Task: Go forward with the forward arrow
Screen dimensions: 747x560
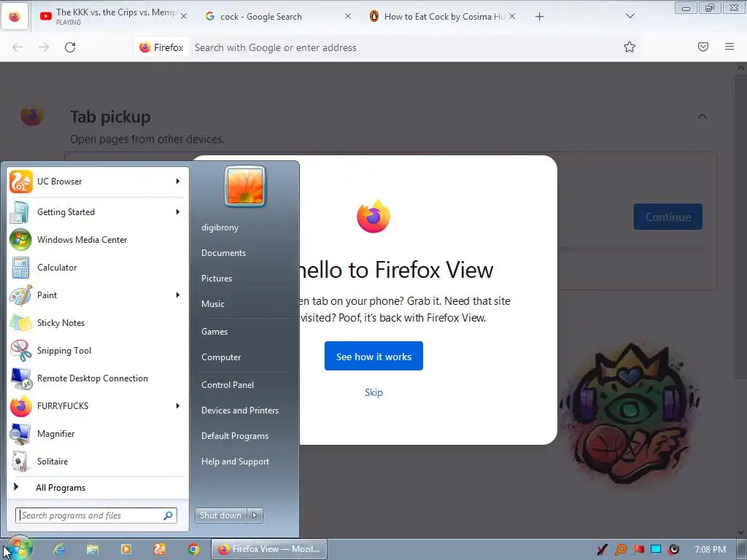Action: tap(44, 47)
